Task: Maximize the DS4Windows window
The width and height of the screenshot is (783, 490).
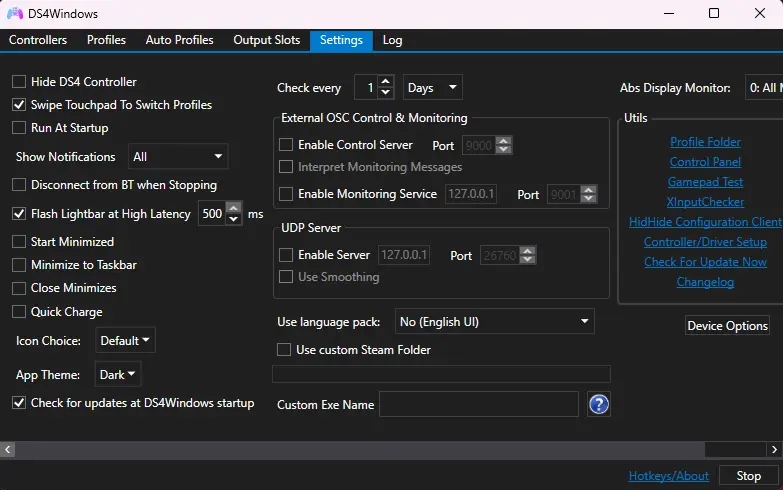Action: coord(714,13)
